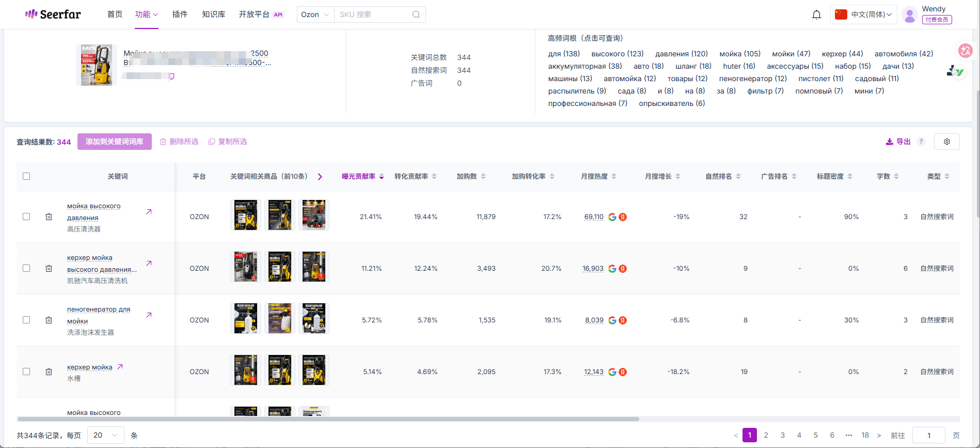Click the Seerfar logo
The height and width of the screenshot is (448, 980).
53,14
